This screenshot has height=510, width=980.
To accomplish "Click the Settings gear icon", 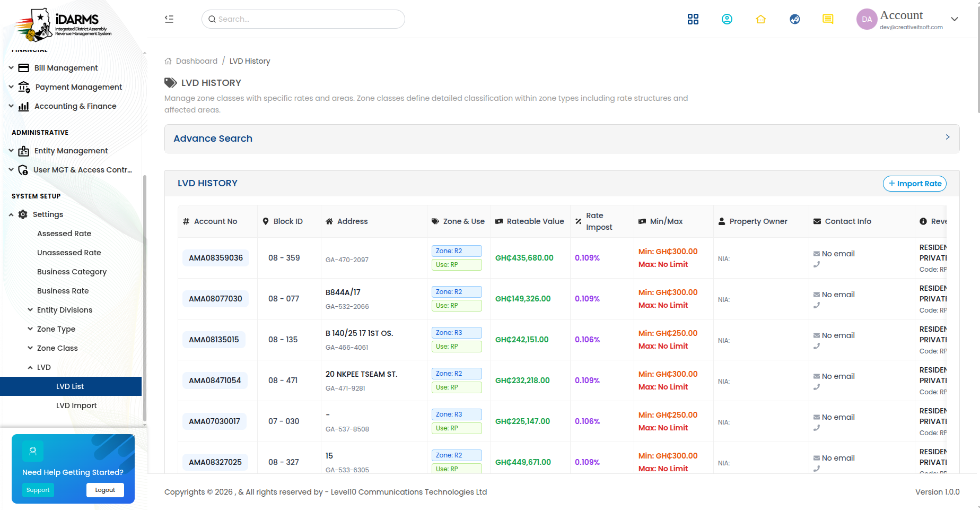I will (23, 214).
